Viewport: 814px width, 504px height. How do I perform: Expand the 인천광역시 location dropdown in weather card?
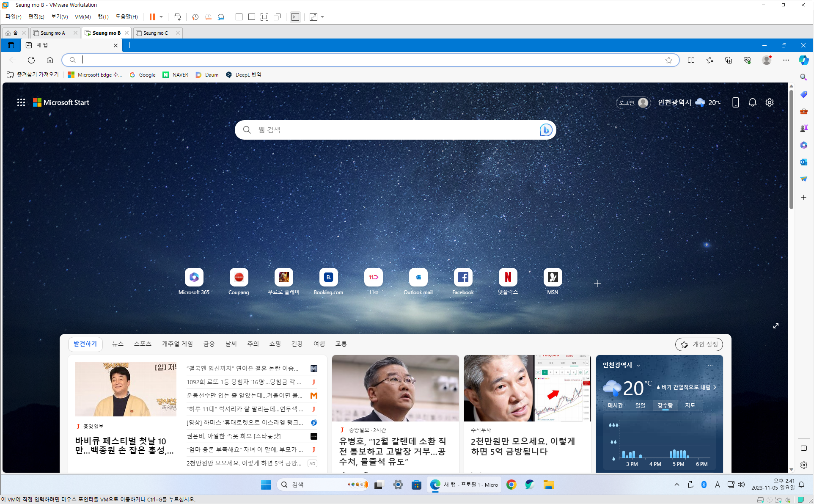click(x=638, y=365)
